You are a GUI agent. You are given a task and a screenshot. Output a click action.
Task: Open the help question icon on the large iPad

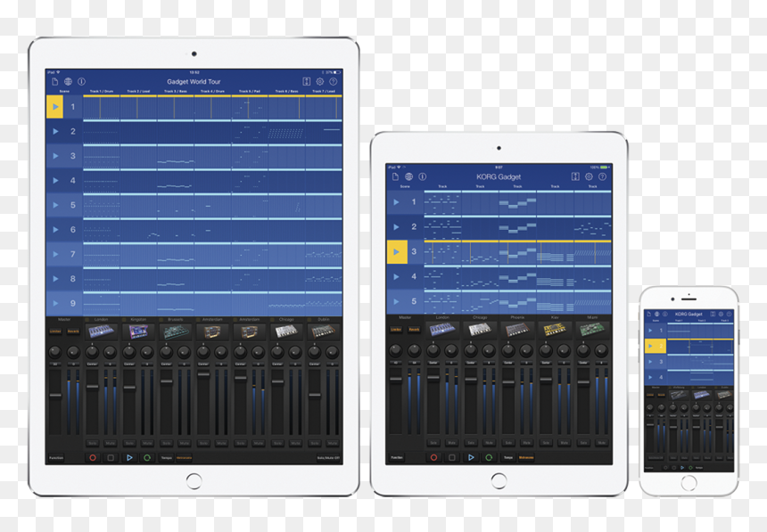click(x=334, y=82)
